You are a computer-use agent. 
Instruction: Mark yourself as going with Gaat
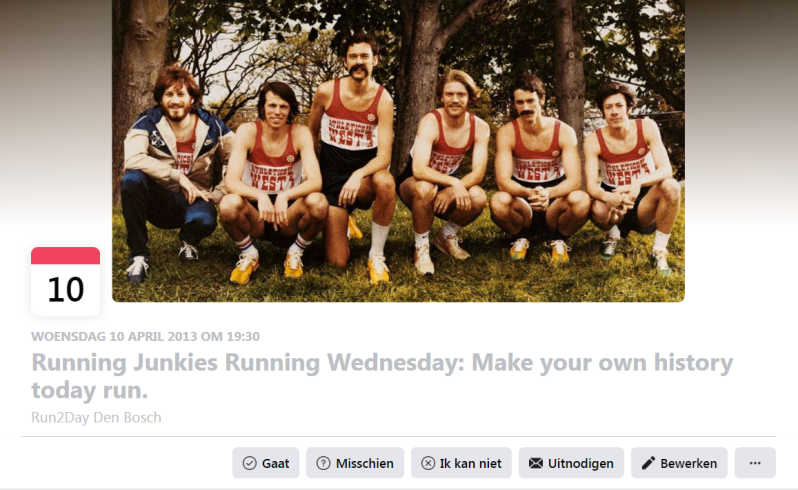click(266, 463)
